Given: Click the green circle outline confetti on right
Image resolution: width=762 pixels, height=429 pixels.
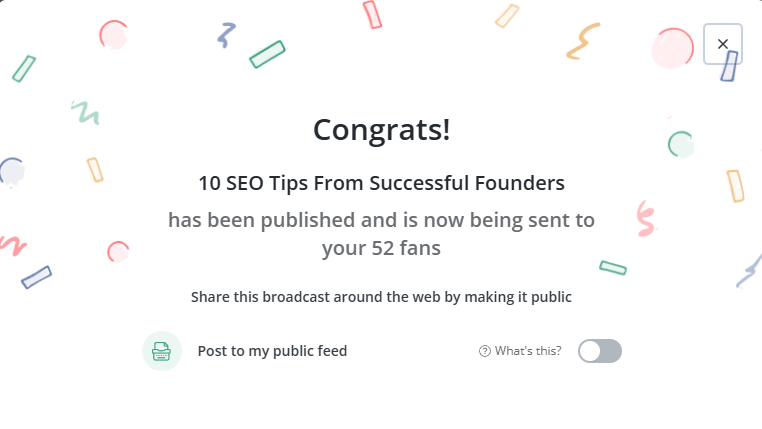Looking at the screenshot, I should click(681, 145).
